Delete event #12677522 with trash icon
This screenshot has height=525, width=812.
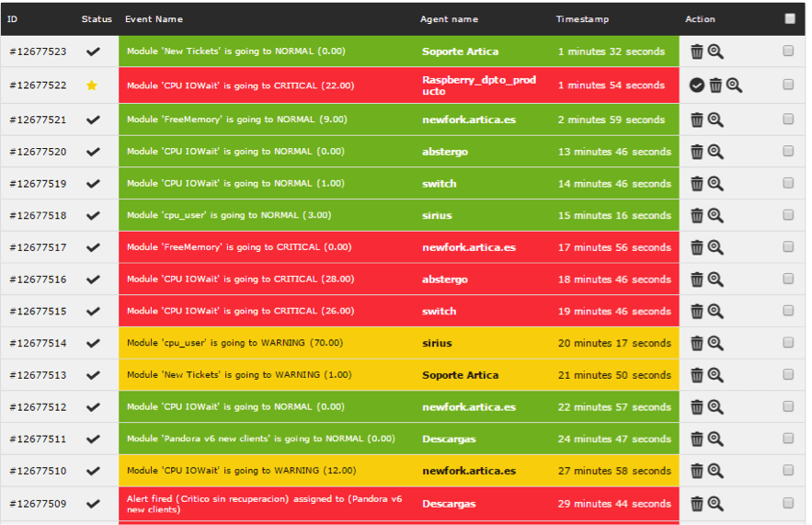(x=715, y=86)
